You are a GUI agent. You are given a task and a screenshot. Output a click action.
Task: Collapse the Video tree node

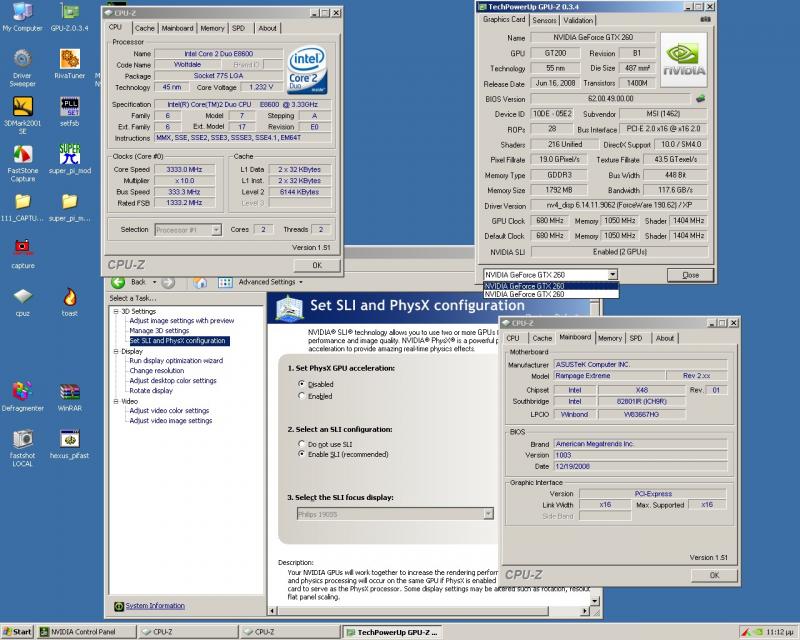[116, 401]
